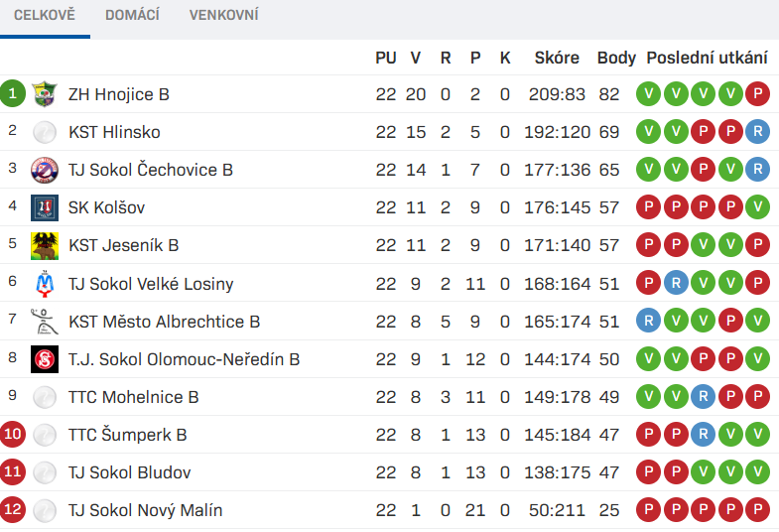The height and width of the screenshot is (532, 779).
Task: Open first R badge for KST Město Albrechtice B
Action: 648,321
